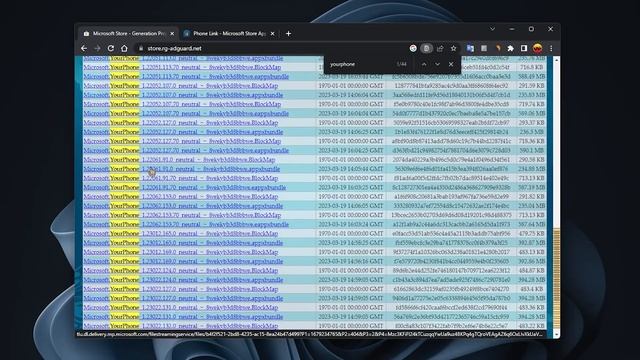640x360 pixels.
Task: Download YourPhone 1.23012.169.0 appxbundle
Action: click(183, 261)
